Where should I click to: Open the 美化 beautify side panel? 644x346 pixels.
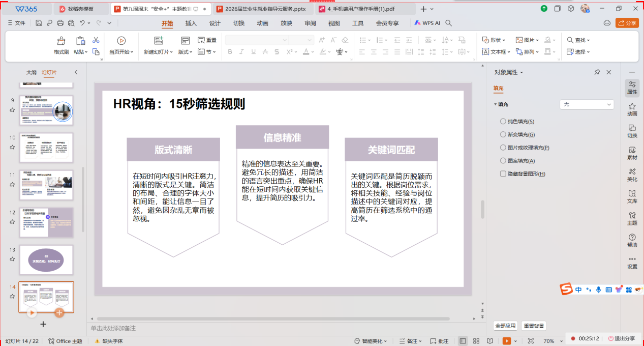(632, 175)
